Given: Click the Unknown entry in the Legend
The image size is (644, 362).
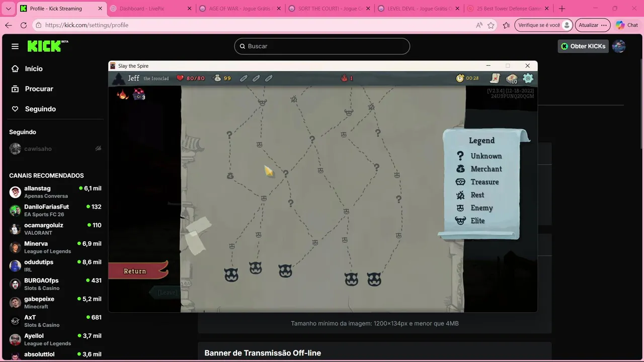Looking at the screenshot, I should tap(479, 156).
